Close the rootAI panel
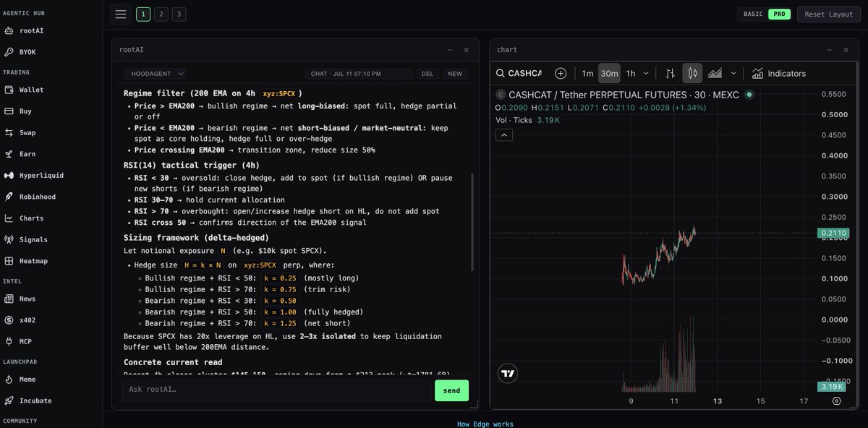 (467, 50)
